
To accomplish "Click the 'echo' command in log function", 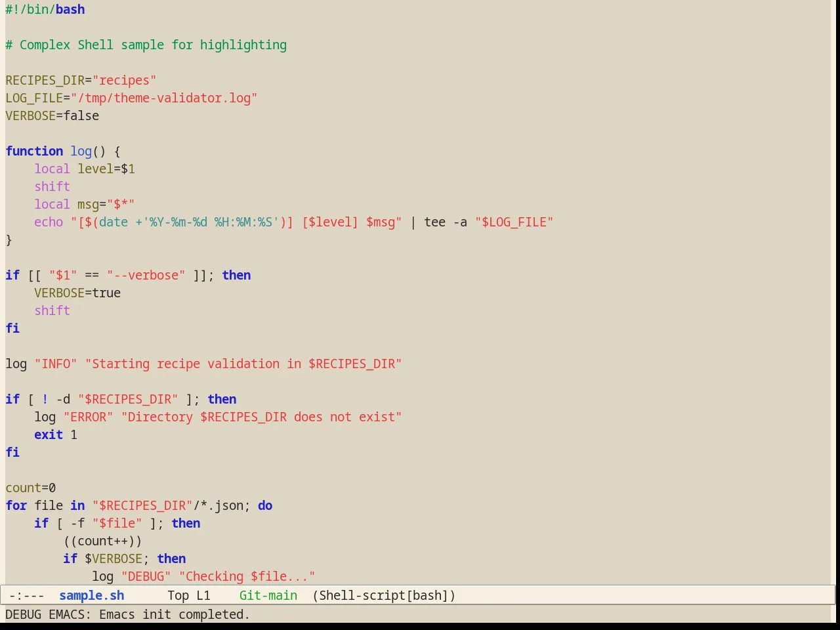I will tap(49, 222).
